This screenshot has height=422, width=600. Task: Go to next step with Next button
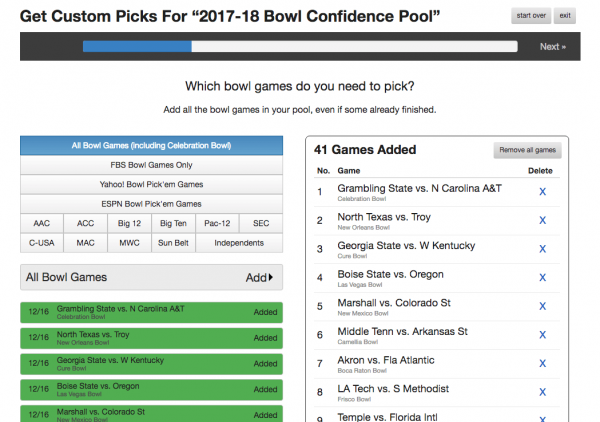553,47
